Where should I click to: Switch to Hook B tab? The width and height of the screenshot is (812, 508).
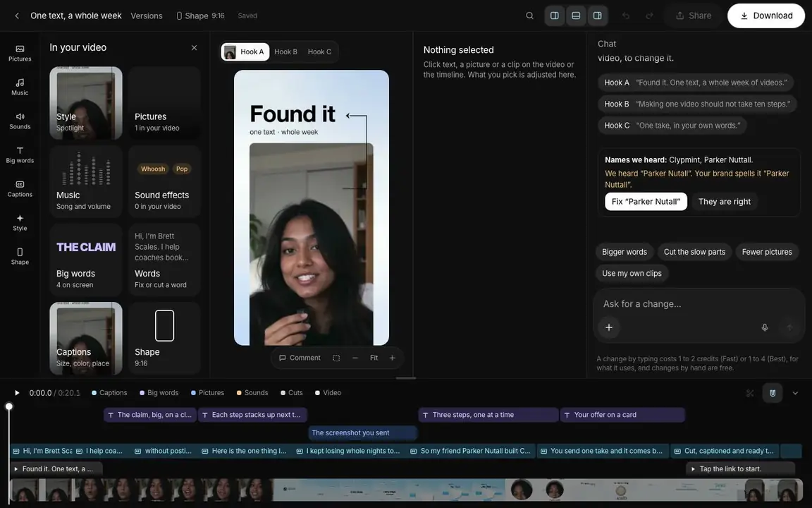click(x=285, y=52)
